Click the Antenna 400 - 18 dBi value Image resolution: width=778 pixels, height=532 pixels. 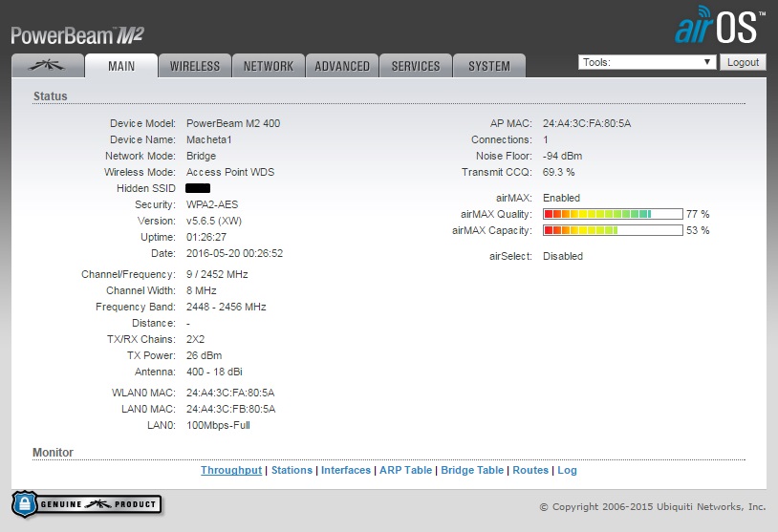pos(214,372)
